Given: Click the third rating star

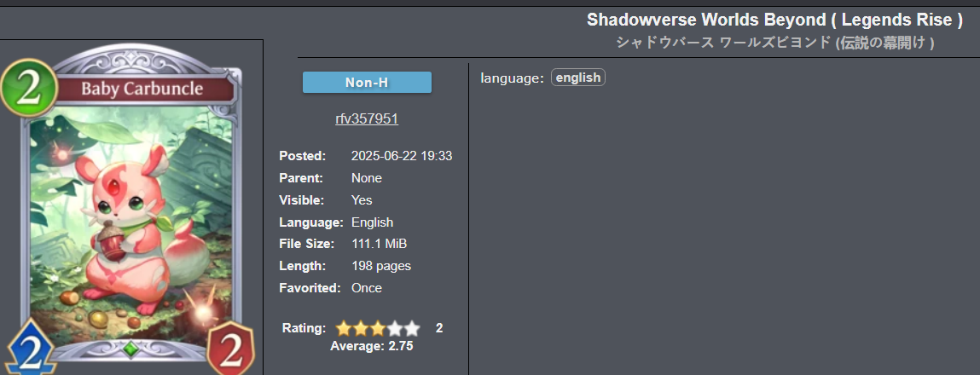Looking at the screenshot, I should pos(377,328).
